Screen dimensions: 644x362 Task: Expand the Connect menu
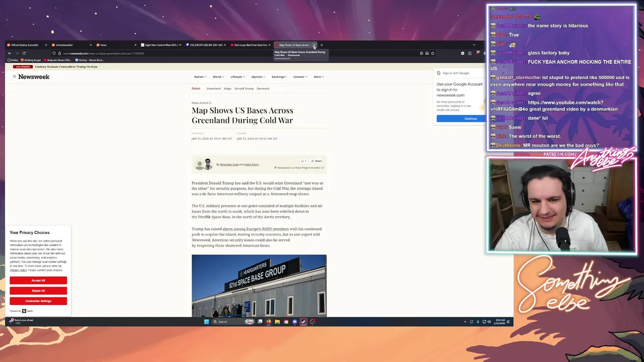click(x=300, y=77)
